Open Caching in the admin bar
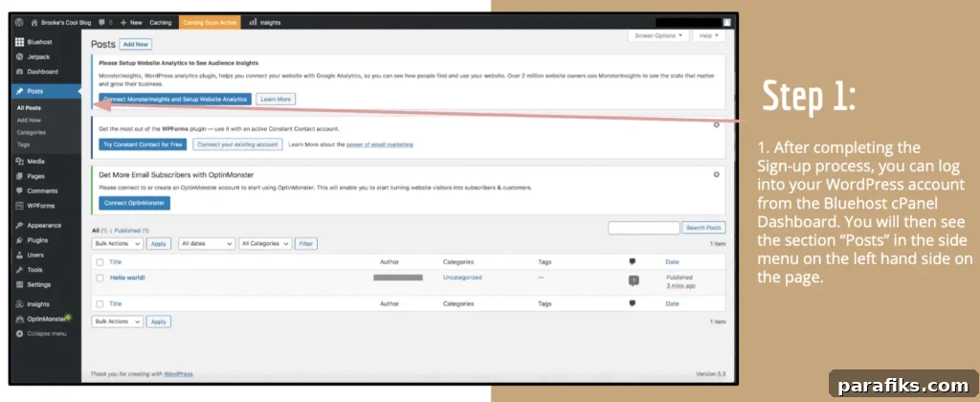 pos(161,23)
